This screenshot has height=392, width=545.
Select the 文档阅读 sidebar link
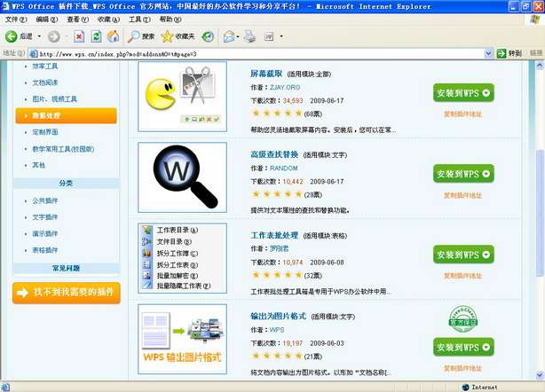click(45, 82)
